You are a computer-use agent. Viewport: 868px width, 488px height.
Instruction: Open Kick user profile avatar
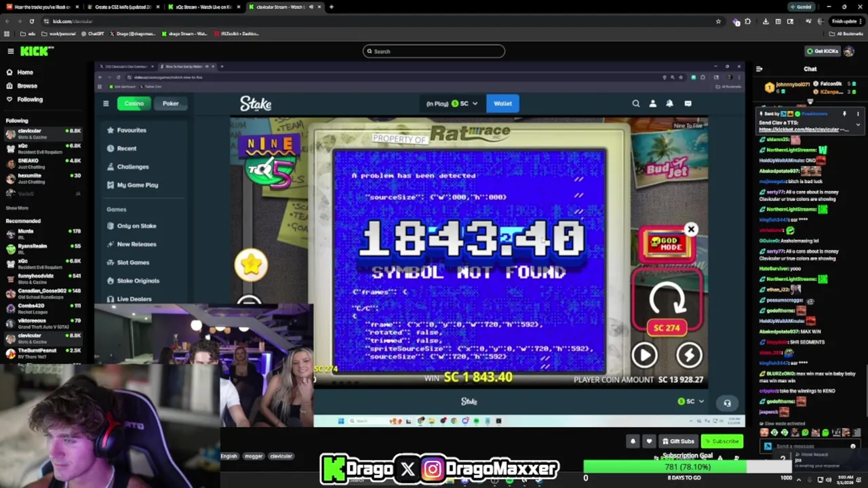pyautogui.click(x=849, y=52)
